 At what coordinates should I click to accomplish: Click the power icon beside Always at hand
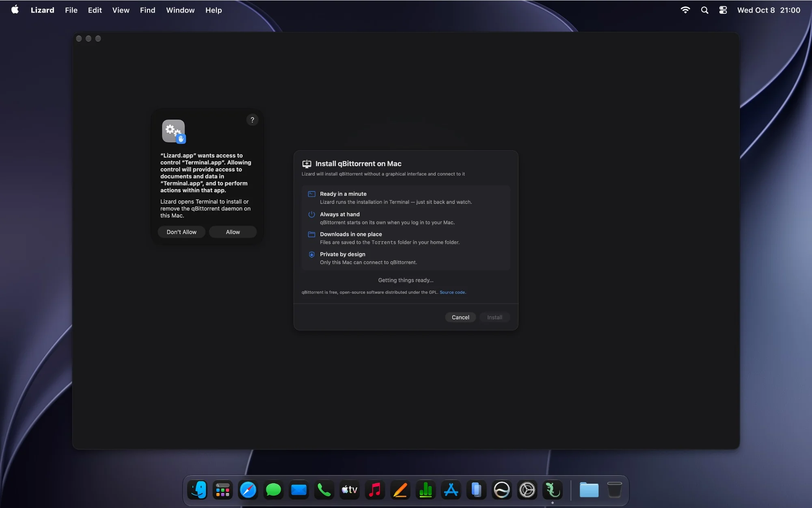(311, 214)
